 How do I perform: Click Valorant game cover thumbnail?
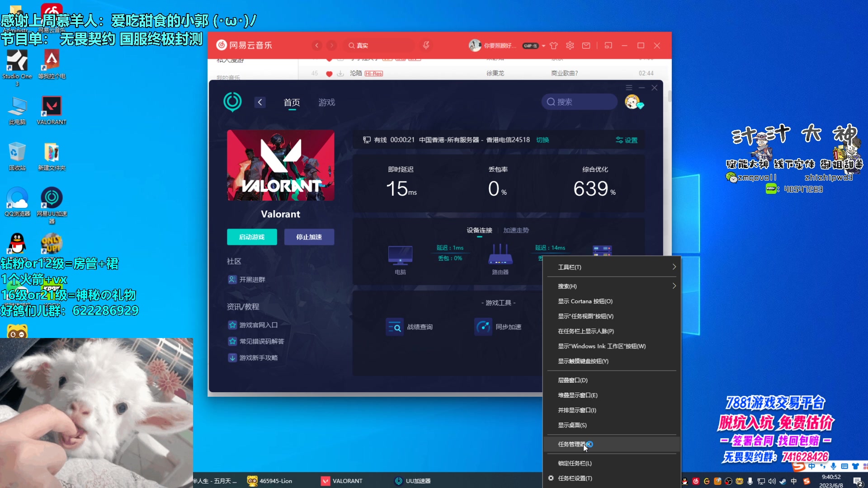pos(281,165)
